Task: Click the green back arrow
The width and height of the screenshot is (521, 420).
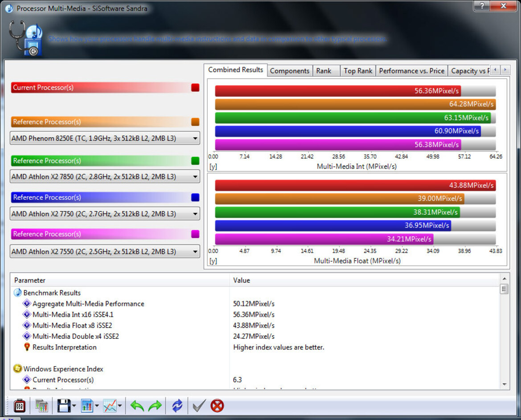Action: pos(137,406)
